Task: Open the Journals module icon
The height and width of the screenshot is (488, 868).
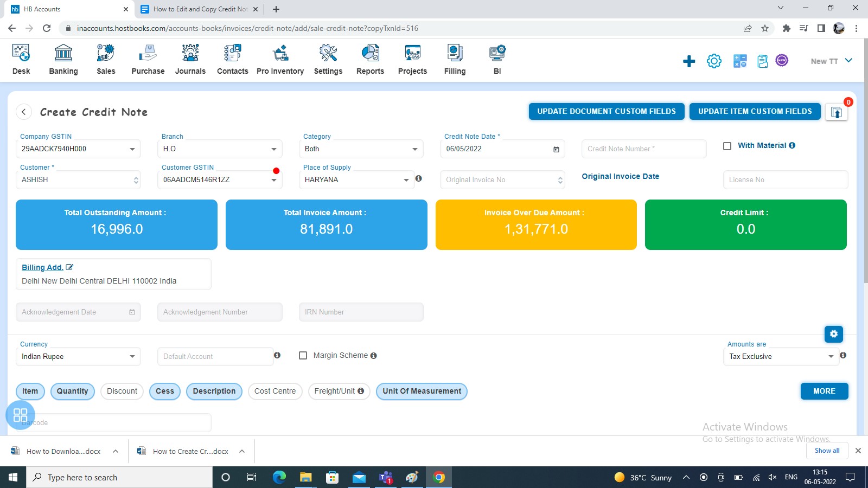Action: click(x=190, y=53)
